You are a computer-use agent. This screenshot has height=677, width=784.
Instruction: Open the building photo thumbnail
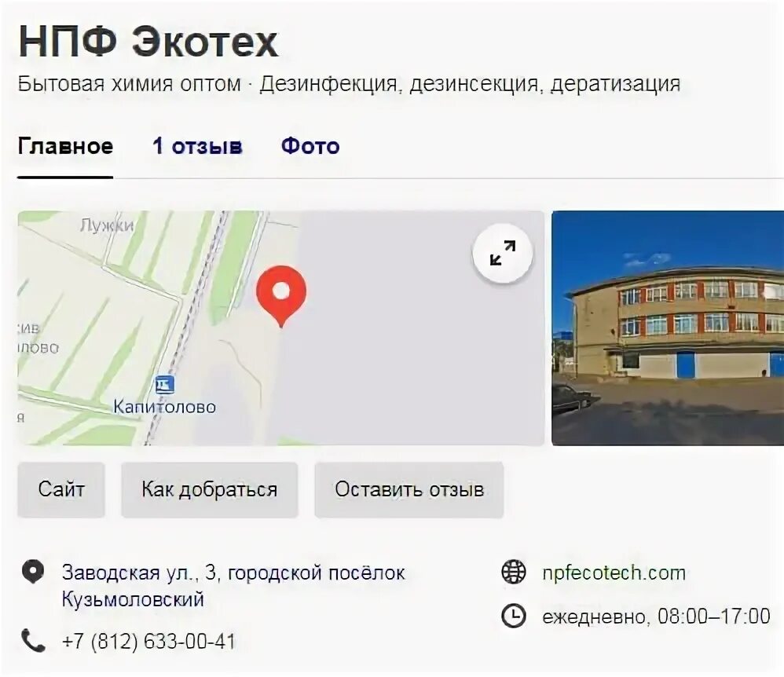pos(668,328)
